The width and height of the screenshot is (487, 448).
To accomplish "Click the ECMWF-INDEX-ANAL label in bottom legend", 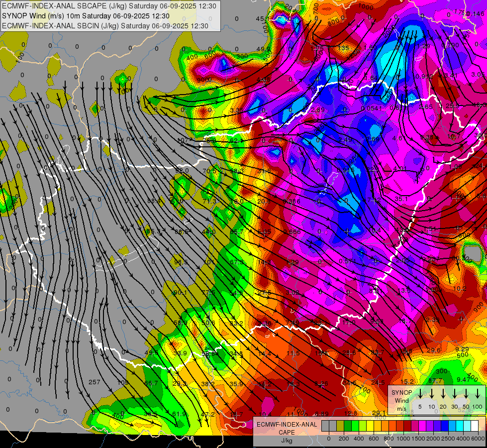I will pyautogui.click(x=287, y=425).
